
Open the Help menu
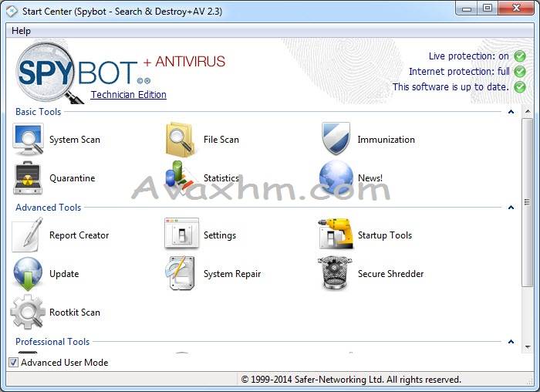click(21, 31)
